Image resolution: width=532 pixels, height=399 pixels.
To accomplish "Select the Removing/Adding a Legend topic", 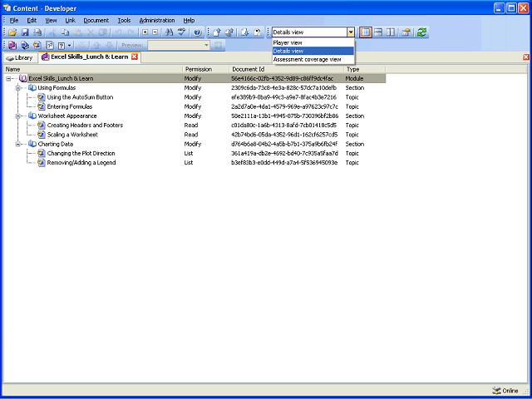I will (x=81, y=163).
